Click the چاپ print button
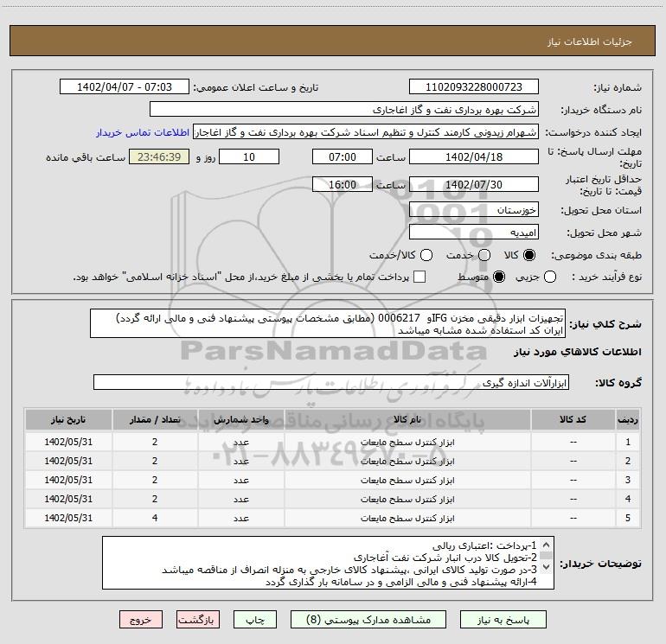Image resolution: width=666 pixels, height=644 pixels. tap(255, 620)
